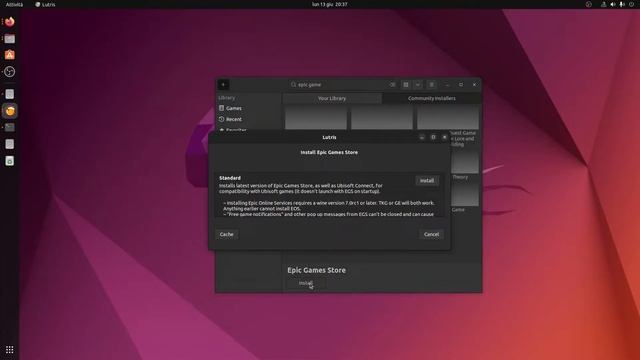Click the power icon in system tray

631,4
